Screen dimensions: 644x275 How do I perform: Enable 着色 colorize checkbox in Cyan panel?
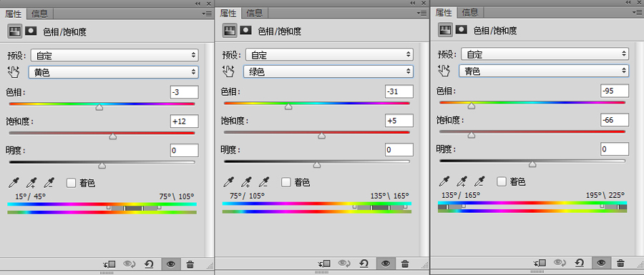point(502,181)
